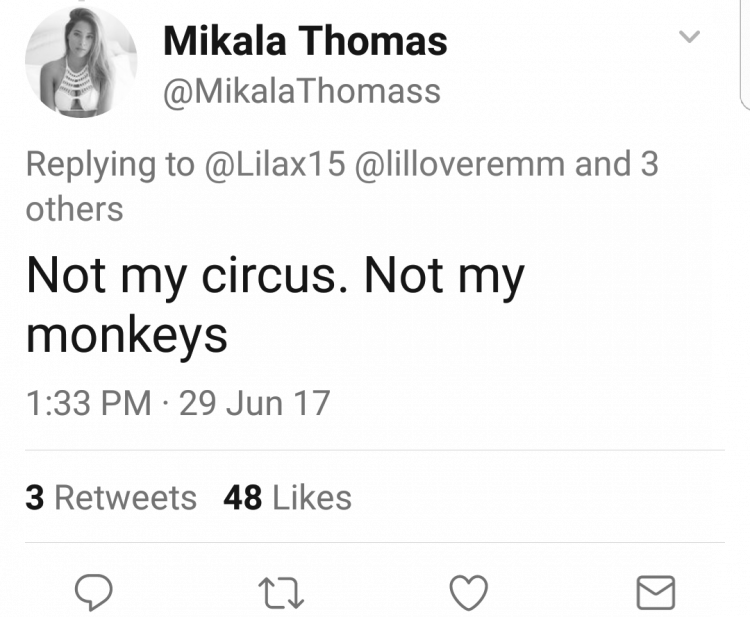Open the tweet options chevron menu
The image size is (750, 617).
[x=689, y=36]
